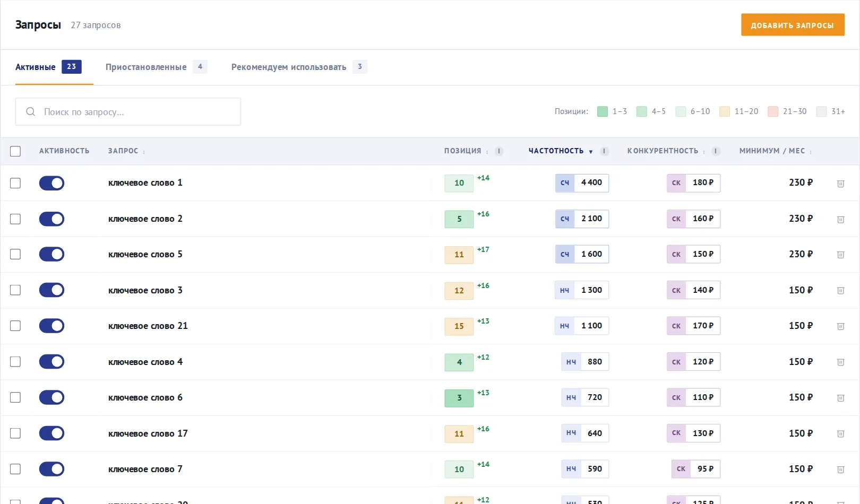Check the box for ключевое слово 1
This screenshot has width=860, height=504.
[15, 183]
